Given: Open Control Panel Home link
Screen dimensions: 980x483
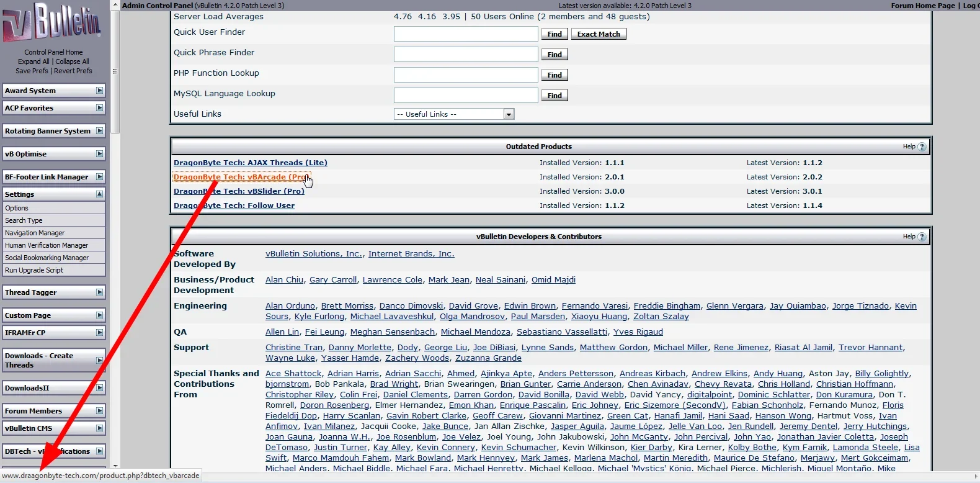Looking at the screenshot, I should click(x=53, y=52).
